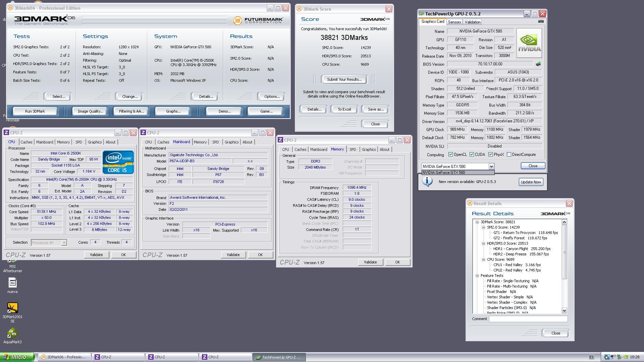Collapse the HDR/SM3.0 Score: 20513 node
This screenshot has height=362, width=644.
483,243
